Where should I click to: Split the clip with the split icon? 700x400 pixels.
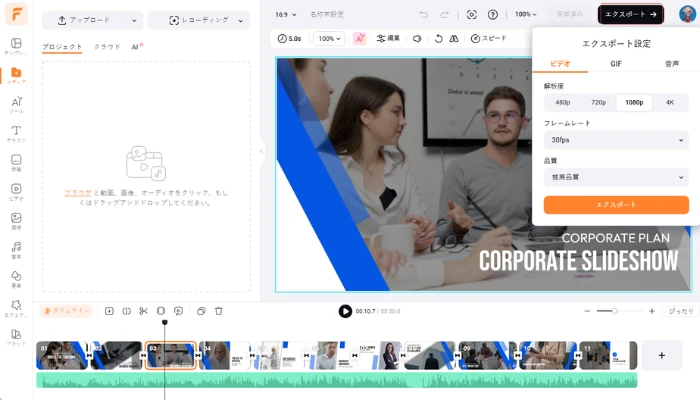point(126,311)
